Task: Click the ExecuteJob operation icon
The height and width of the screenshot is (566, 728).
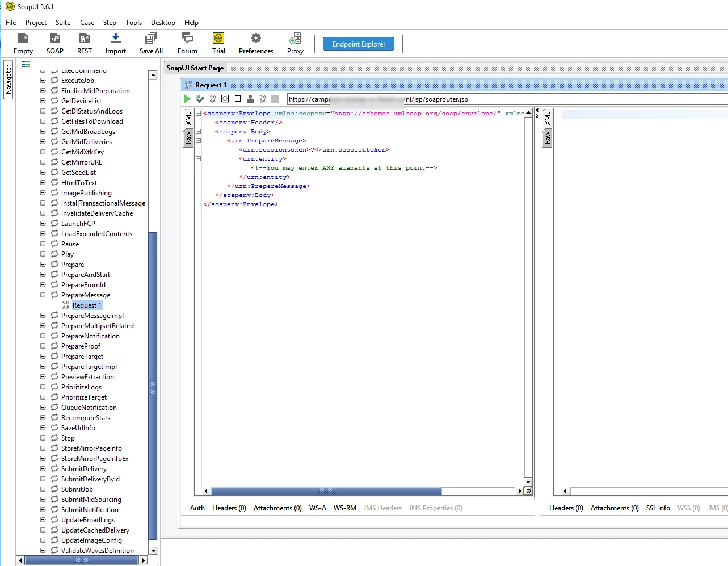Action: pyautogui.click(x=54, y=81)
